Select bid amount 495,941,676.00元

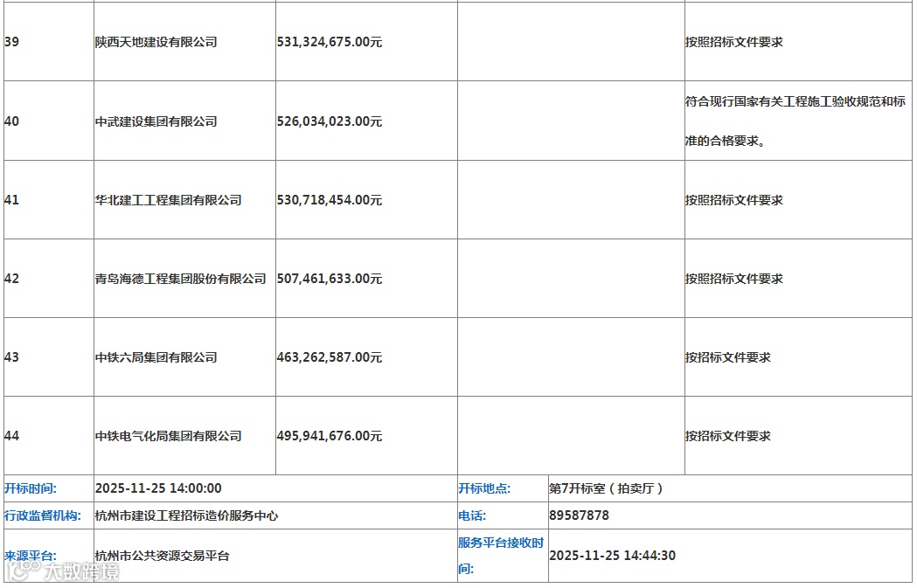pyautogui.click(x=330, y=436)
